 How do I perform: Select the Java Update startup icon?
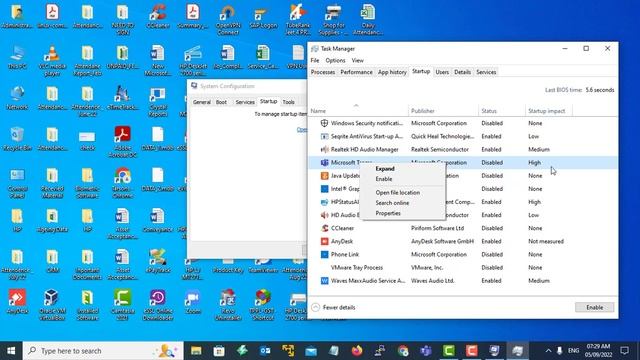click(324, 176)
